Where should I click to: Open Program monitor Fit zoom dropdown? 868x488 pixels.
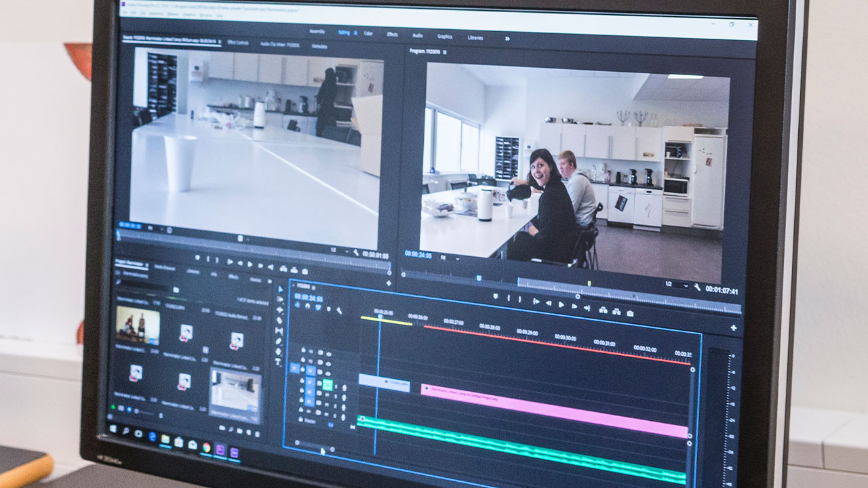pyautogui.click(x=450, y=258)
